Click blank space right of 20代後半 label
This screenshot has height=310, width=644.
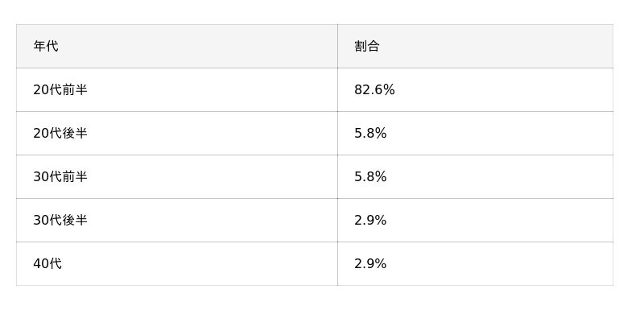click(x=212, y=134)
